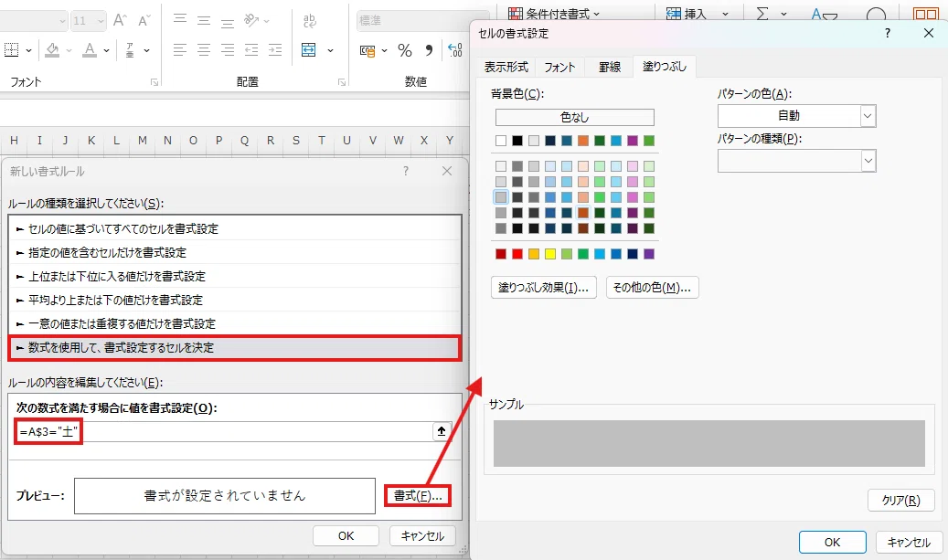948x560 pixels.
Task: Click the increase decimal icon
Action: pyautogui.click(x=455, y=50)
